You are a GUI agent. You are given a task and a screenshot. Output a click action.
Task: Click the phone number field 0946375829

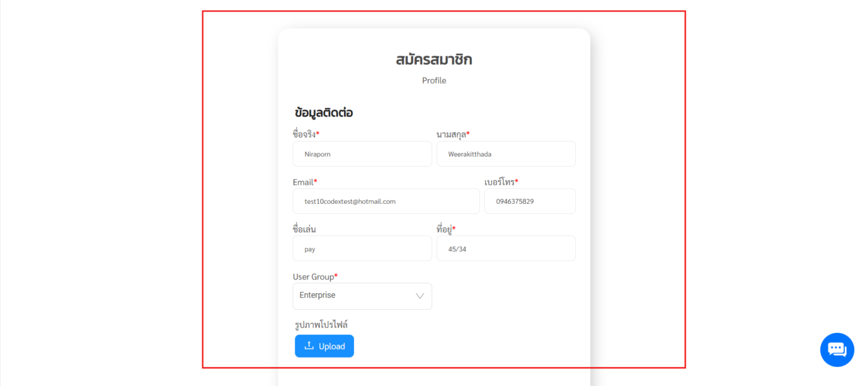[529, 201]
